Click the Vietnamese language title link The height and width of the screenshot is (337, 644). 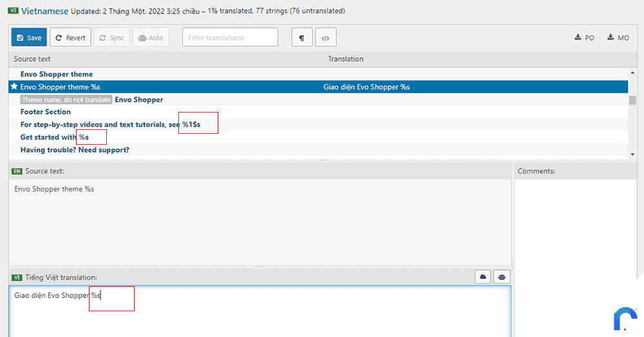[45, 11]
